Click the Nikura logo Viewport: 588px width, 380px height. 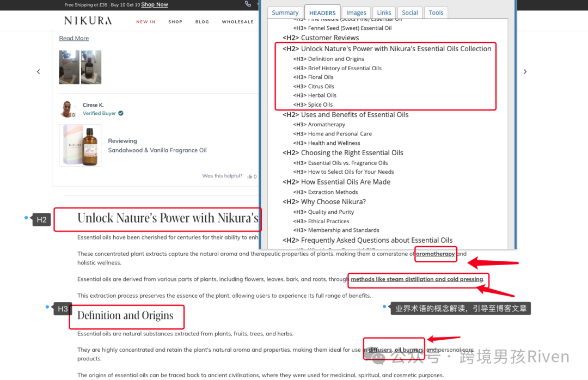pos(88,21)
